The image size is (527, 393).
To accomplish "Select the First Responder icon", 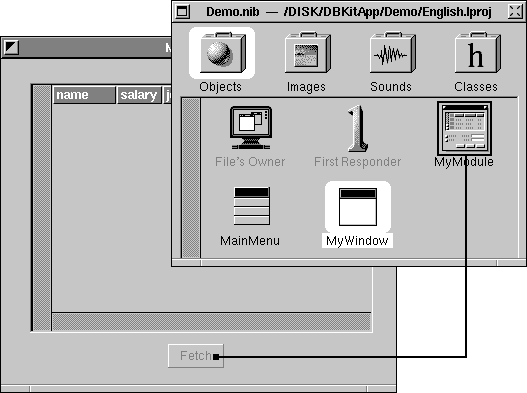I will pos(357,128).
